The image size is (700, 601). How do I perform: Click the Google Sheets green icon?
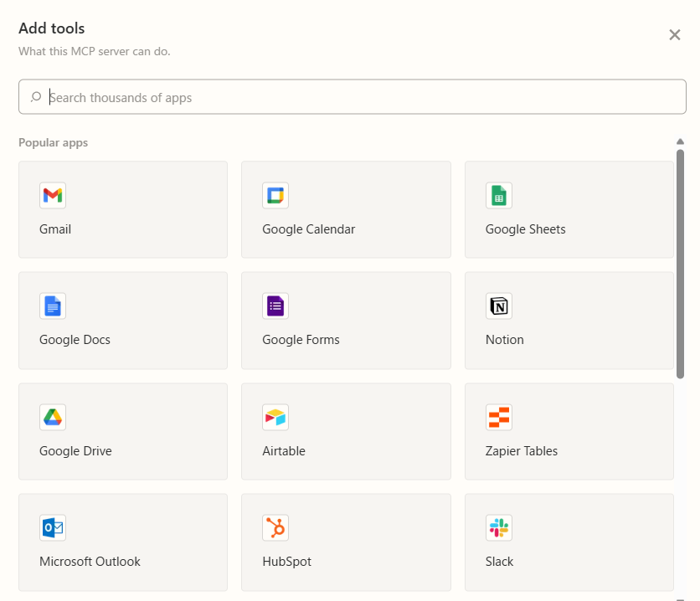click(499, 195)
